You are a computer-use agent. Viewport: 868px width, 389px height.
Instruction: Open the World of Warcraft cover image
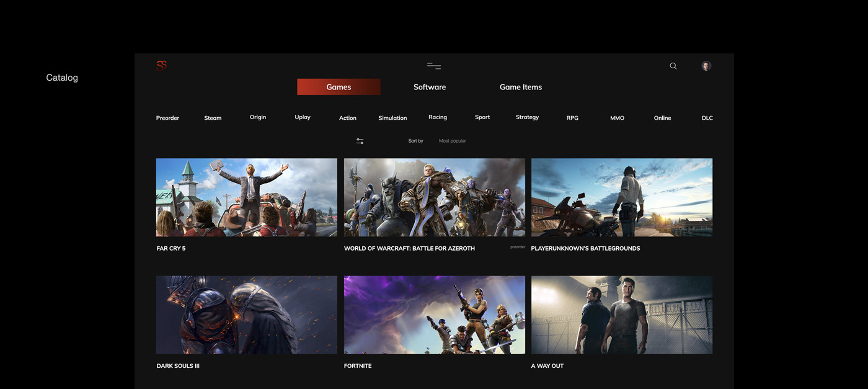435,197
